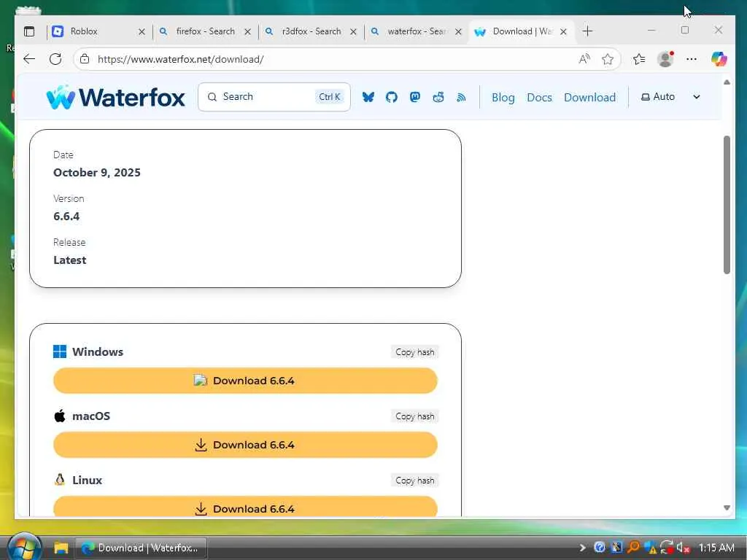Screen dimensions: 747x560
Task: Click the Waterfox logo
Action: pos(116,97)
